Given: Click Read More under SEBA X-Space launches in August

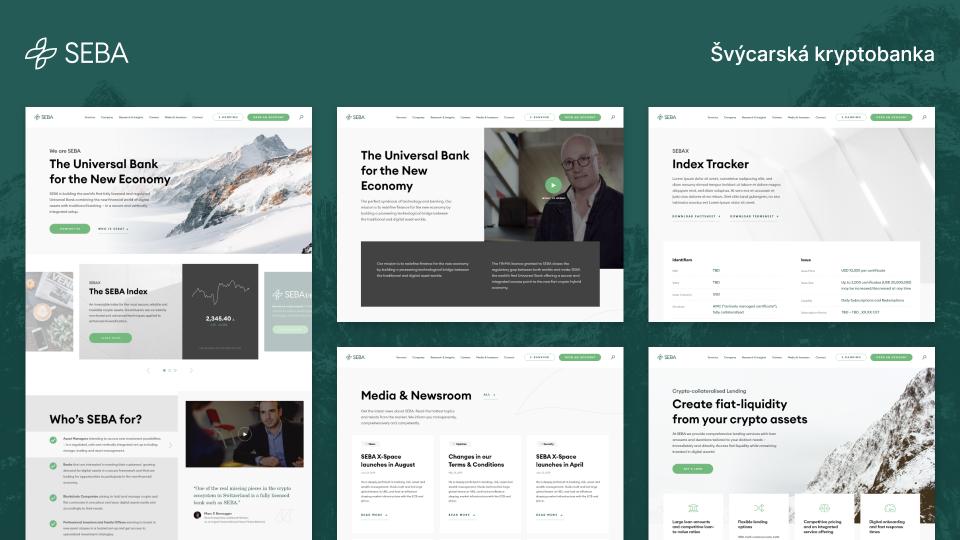Looking at the screenshot, I should coord(374,515).
